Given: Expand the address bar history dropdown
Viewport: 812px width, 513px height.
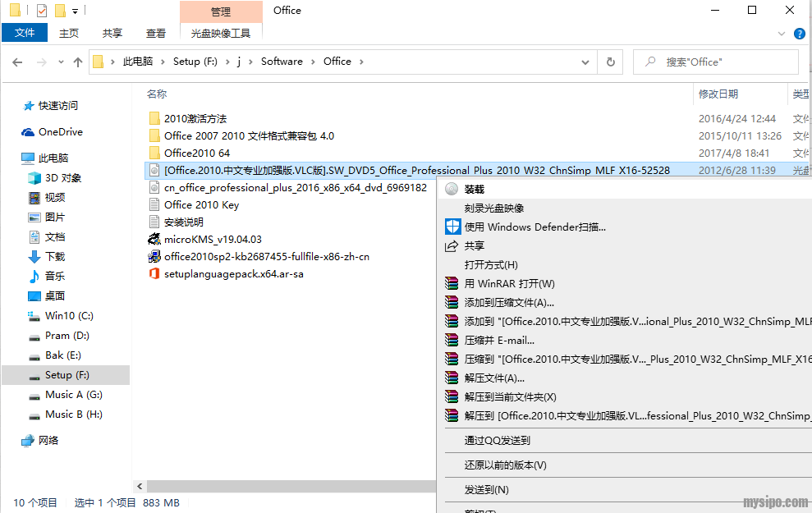Looking at the screenshot, I should (x=586, y=62).
